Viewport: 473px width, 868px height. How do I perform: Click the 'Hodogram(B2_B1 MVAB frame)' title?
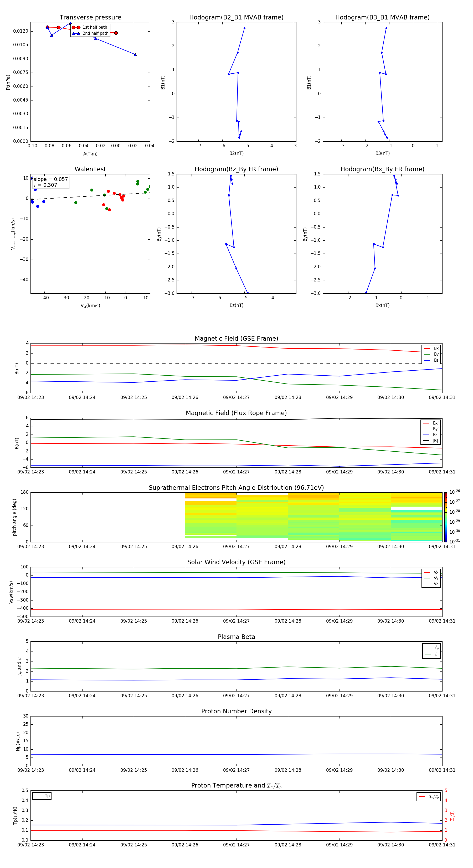(236, 18)
